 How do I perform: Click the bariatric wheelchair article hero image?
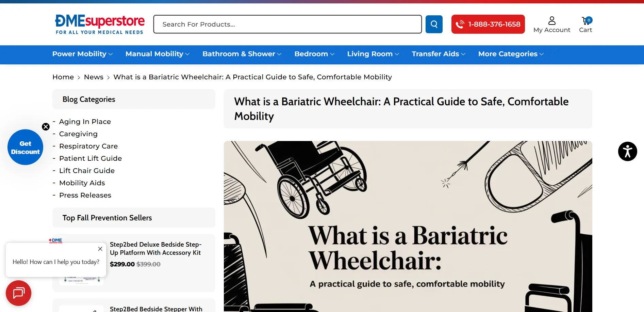[x=408, y=226]
